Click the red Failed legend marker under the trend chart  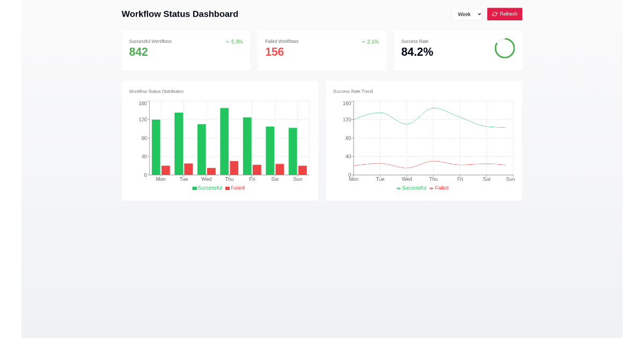[x=431, y=188]
